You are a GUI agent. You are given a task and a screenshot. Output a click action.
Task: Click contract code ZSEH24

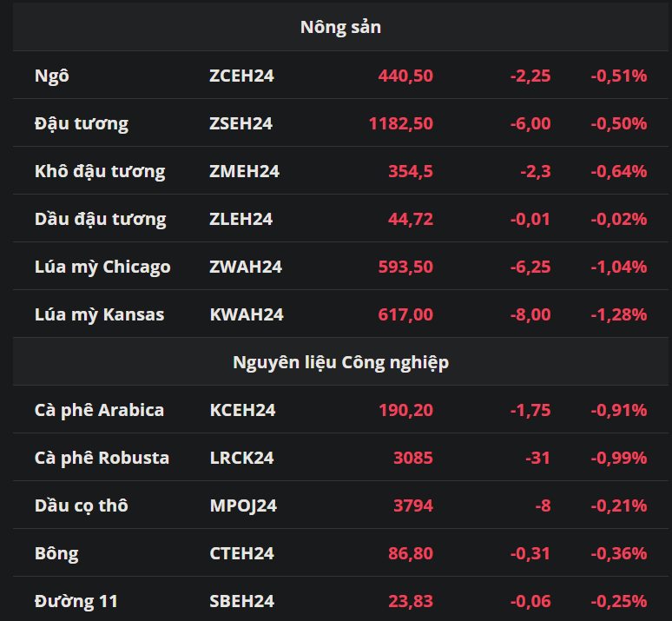(240, 123)
